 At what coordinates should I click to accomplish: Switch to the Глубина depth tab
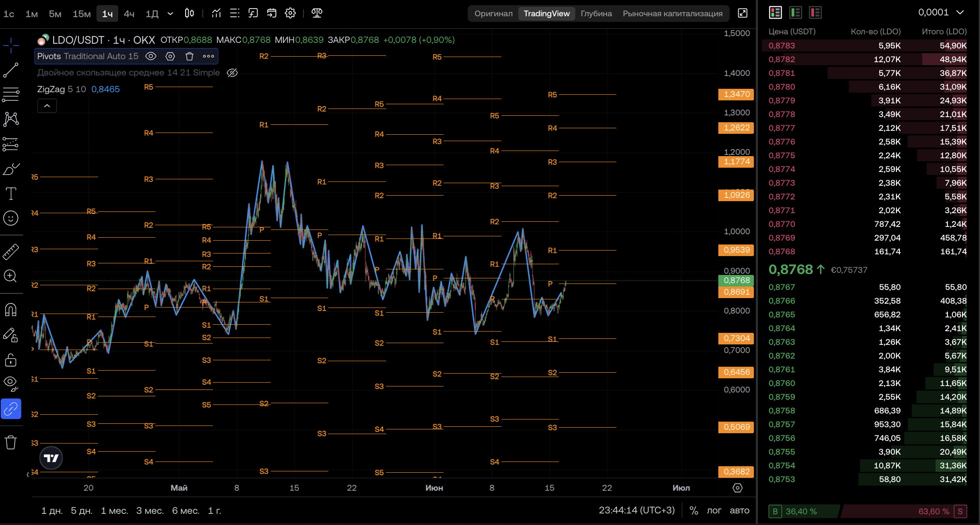(x=596, y=13)
